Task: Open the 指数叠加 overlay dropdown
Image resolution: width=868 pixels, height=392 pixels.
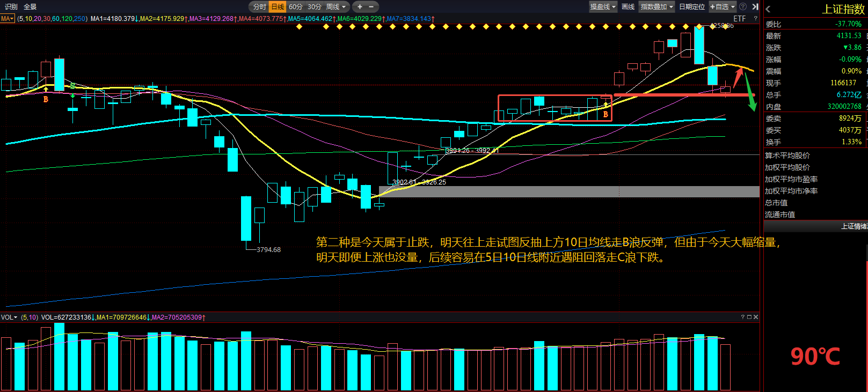Action: (657, 6)
